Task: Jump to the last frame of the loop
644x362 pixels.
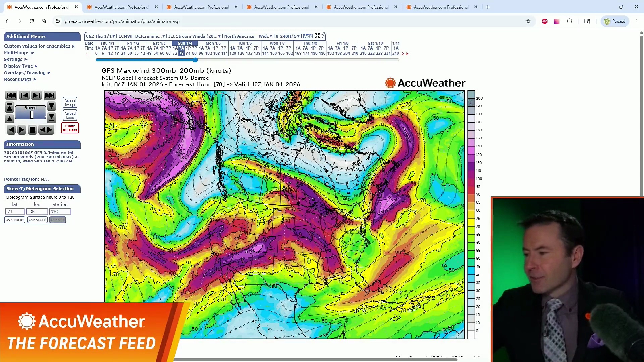Action: tap(50, 95)
